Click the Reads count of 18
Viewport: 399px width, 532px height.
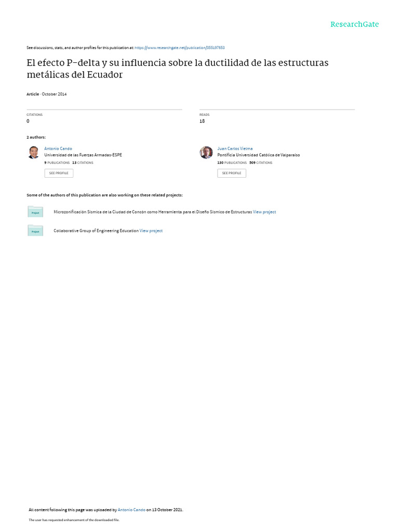pos(202,121)
